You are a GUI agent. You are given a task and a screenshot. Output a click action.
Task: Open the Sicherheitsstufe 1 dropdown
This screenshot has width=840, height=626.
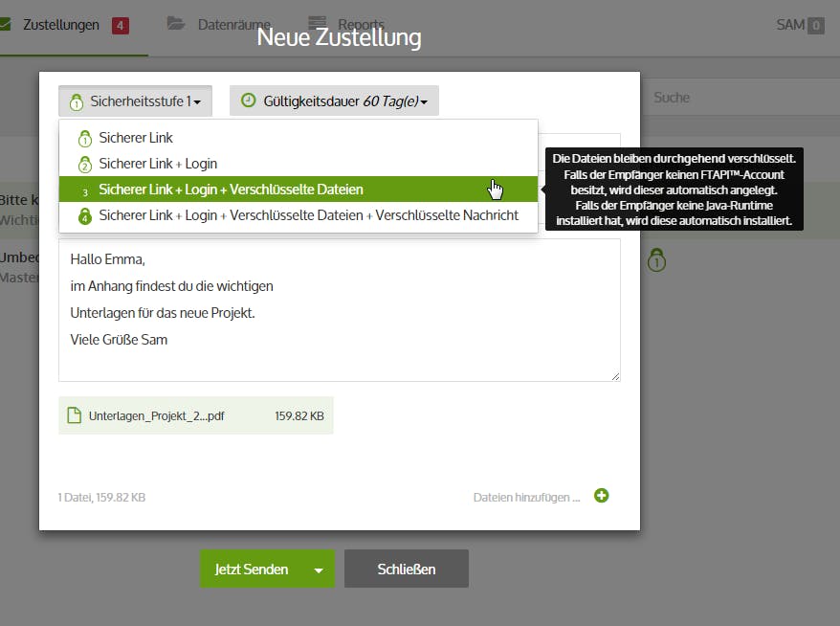pyautogui.click(x=135, y=101)
